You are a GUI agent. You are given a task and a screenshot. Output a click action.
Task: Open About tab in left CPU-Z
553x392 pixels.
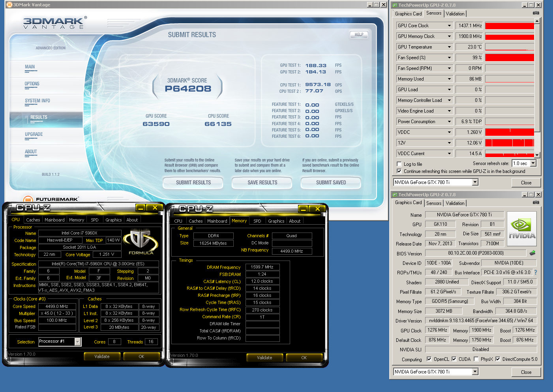point(132,220)
